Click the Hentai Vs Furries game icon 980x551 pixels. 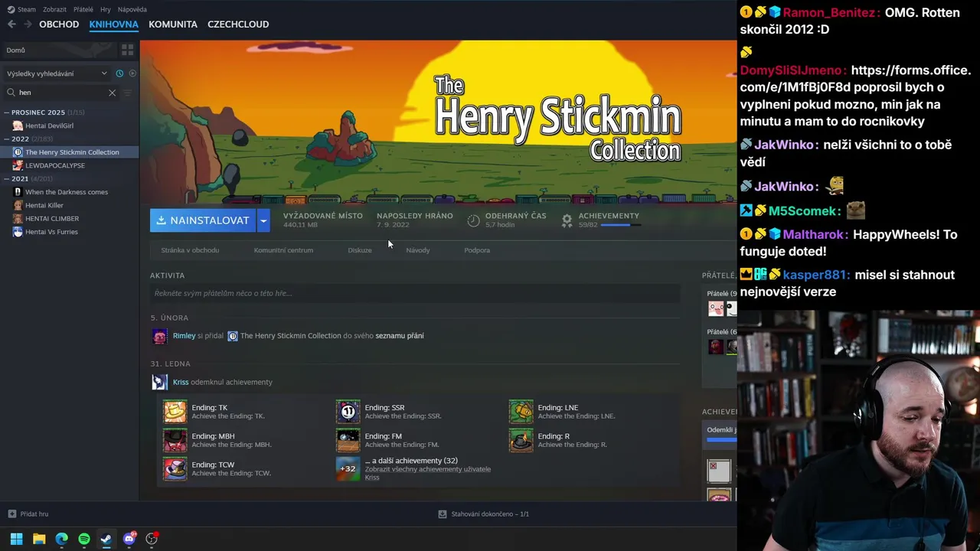(x=18, y=232)
